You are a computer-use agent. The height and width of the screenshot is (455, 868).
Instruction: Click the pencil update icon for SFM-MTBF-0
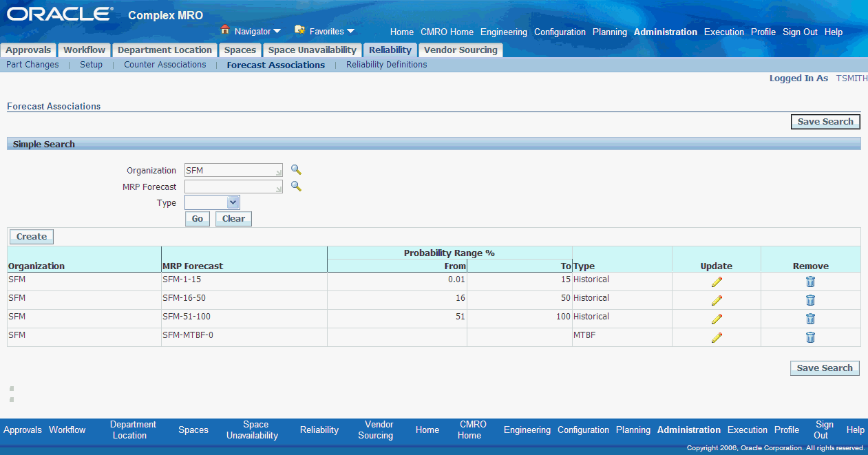(x=717, y=337)
